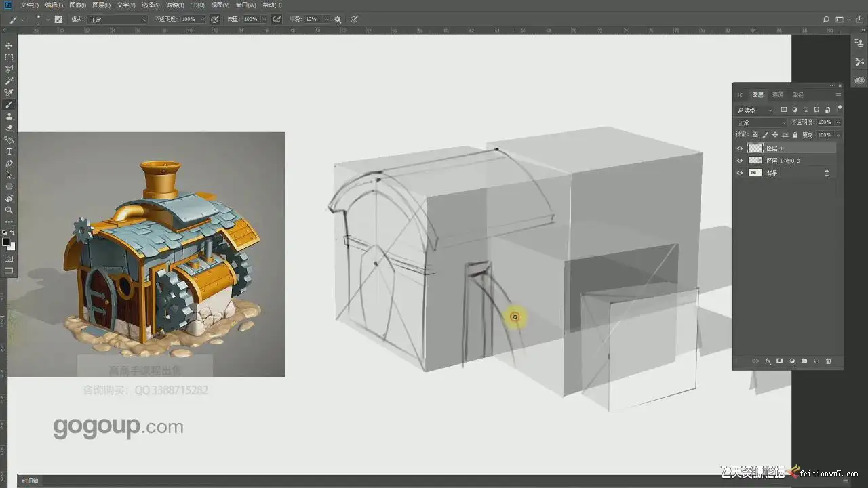868x488 pixels.
Task: Select the Eraser tool
Action: 9,128
